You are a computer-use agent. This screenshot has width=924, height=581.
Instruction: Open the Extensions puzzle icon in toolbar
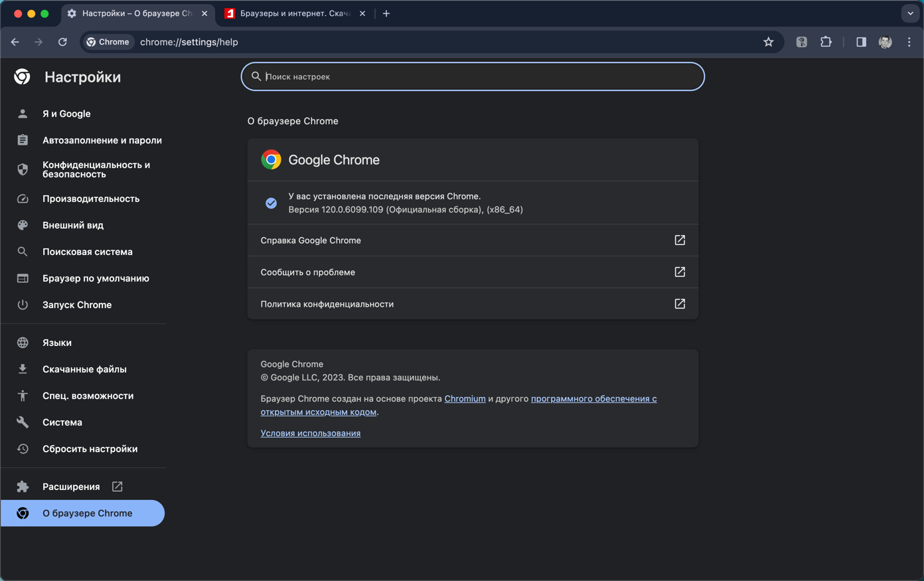pos(826,42)
